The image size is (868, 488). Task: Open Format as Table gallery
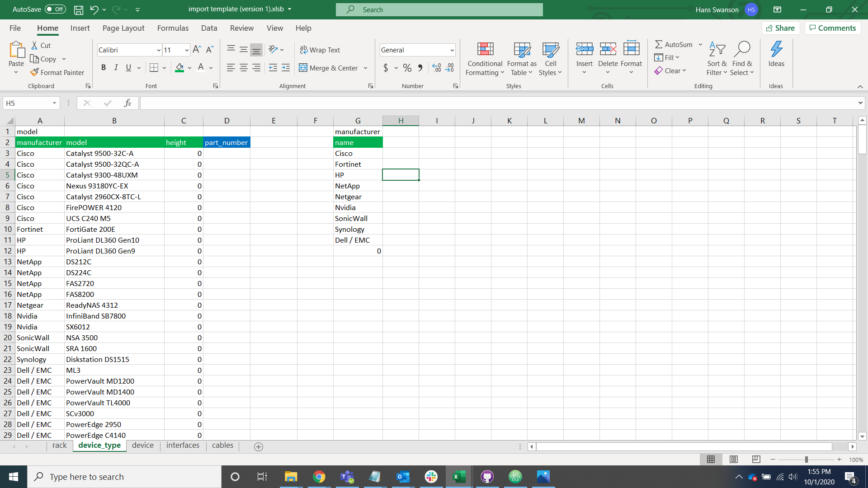point(522,59)
